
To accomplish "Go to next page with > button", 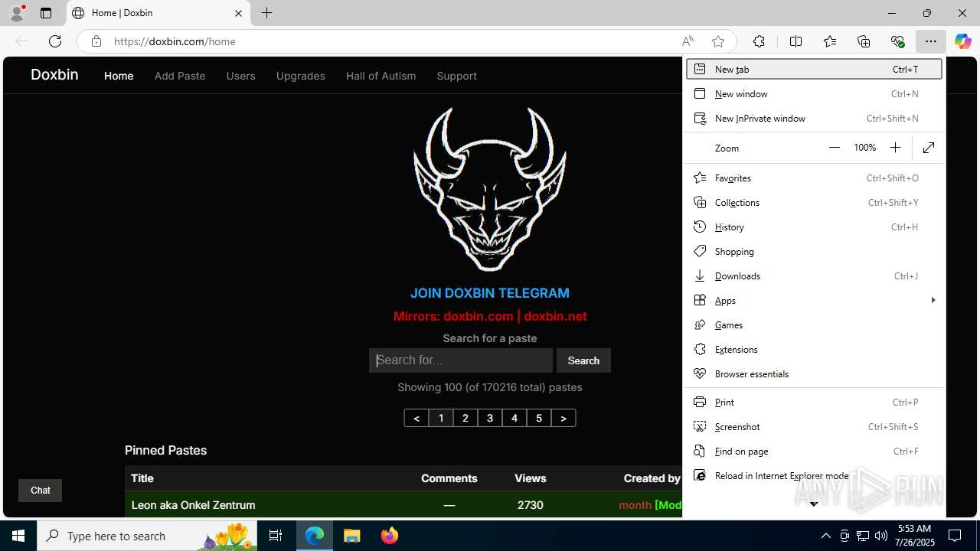I will pyautogui.click(x=563, y=418).
